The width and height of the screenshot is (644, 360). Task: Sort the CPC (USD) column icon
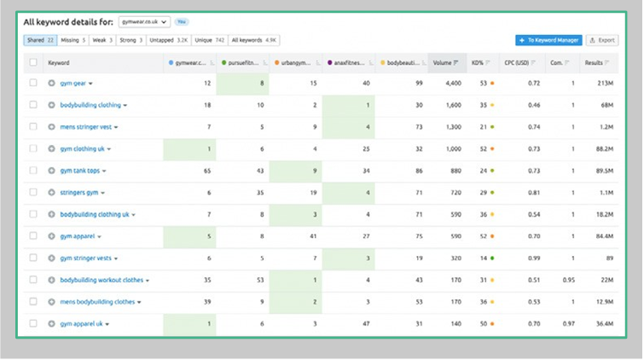[x=533, y=63]
